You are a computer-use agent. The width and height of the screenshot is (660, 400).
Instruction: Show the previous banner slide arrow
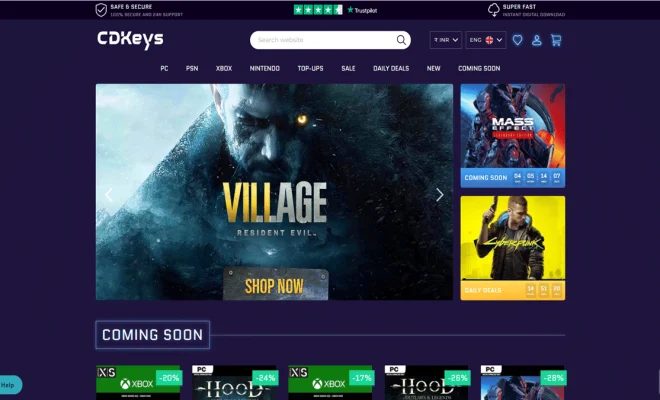[109, 195]
